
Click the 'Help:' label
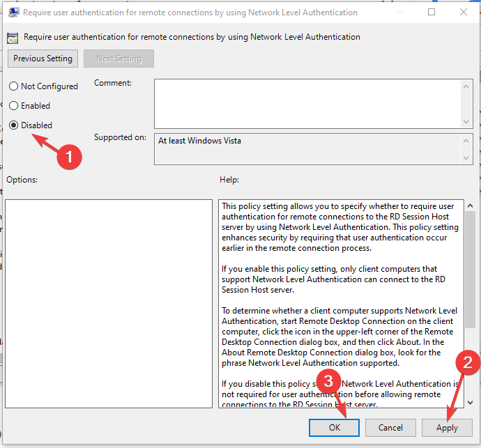click(x=229, y=180)
